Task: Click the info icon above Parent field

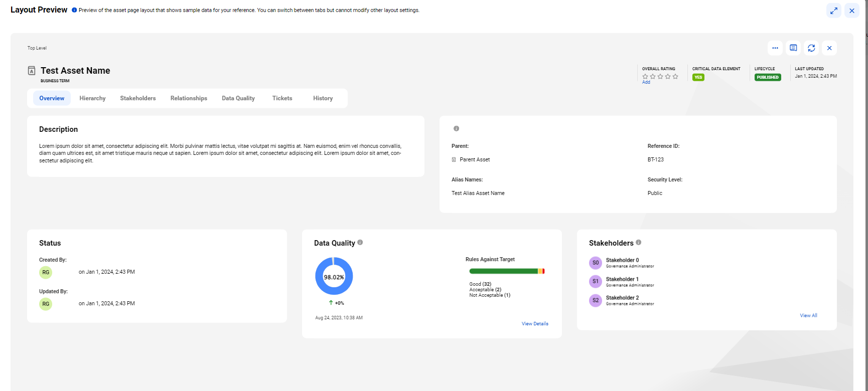Action: [456, 129]
